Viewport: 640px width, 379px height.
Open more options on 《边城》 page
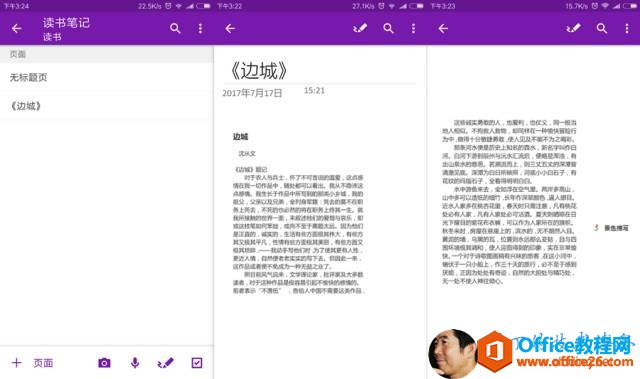[413, 29]
